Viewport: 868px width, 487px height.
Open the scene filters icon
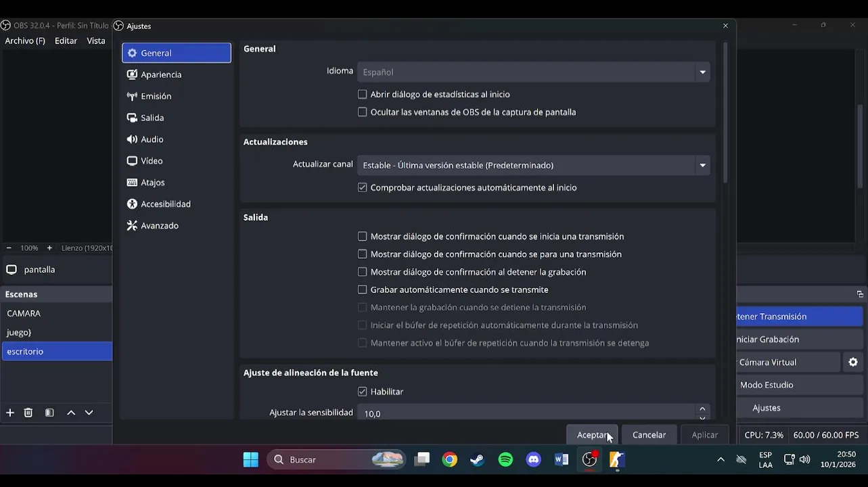tap(49, 413)
